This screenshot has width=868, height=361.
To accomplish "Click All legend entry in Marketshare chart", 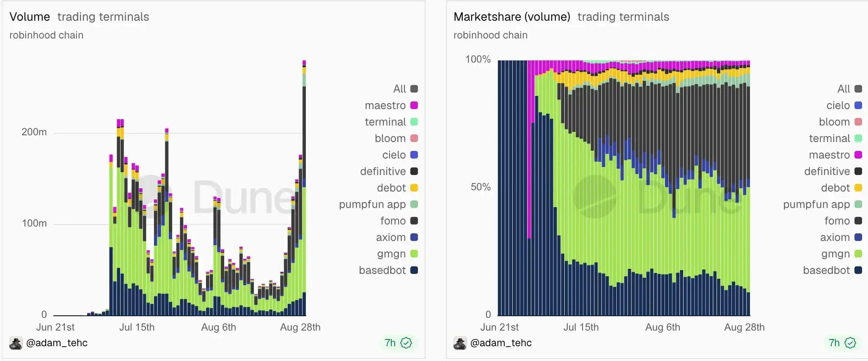I will (x=849, y=89).
